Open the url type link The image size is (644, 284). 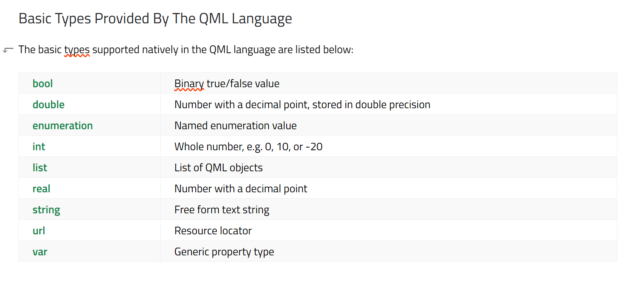coord(39,230)
